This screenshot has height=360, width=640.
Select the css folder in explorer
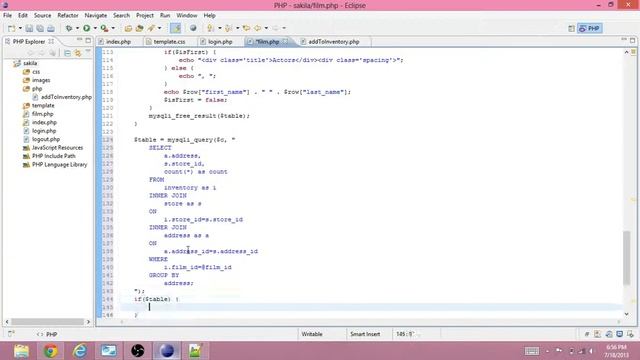click(36, 72)
